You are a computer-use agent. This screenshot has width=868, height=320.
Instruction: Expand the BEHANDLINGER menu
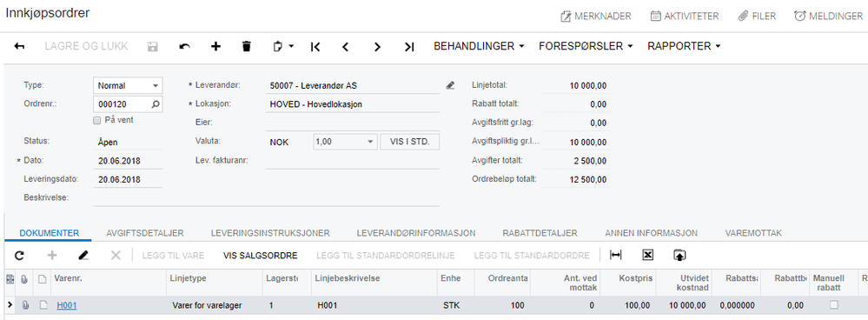(x=479, y=46)
